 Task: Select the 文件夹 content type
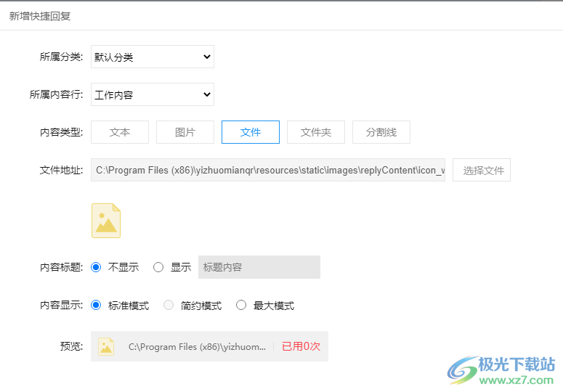pos(315,132)
